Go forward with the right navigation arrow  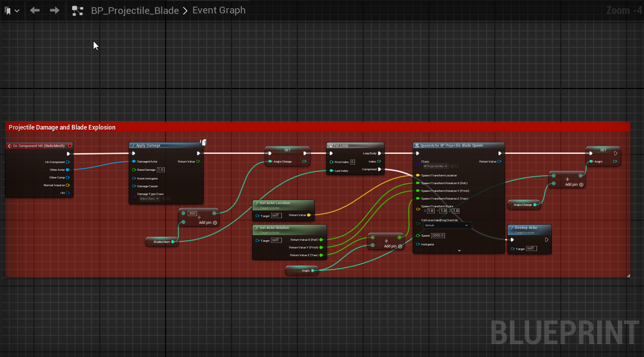55,10
